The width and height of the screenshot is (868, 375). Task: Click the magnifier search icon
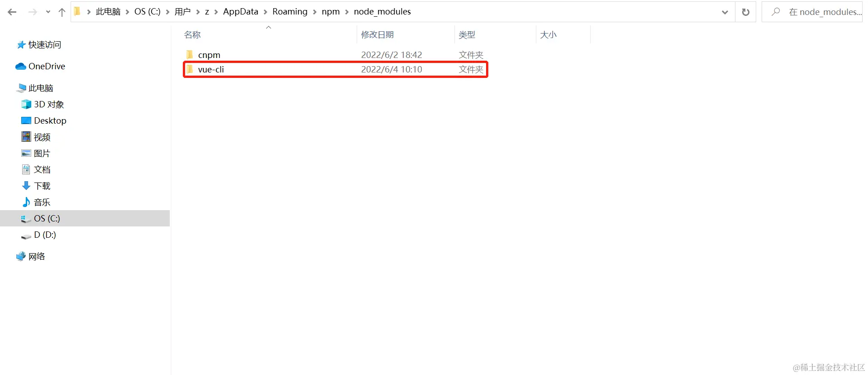pos(776,12)
